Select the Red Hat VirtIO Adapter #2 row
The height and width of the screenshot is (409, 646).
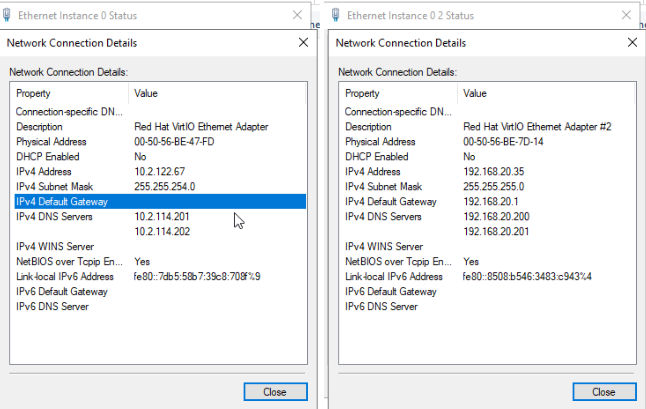click(x=489, y=127)
